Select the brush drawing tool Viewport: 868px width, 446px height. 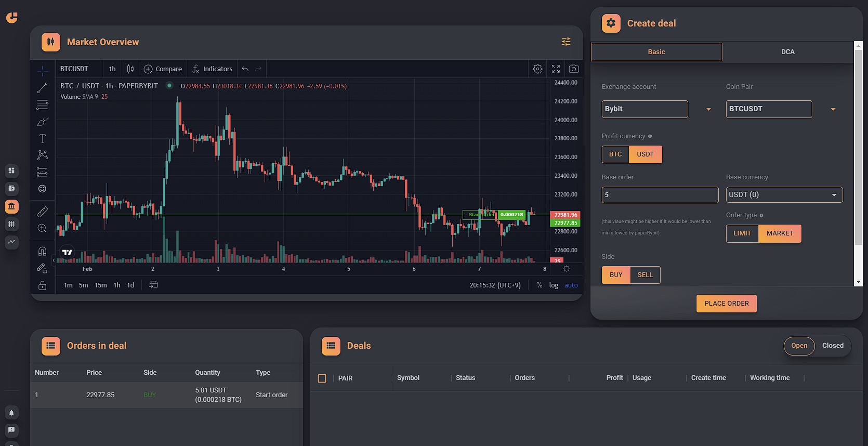click(43, 122)
